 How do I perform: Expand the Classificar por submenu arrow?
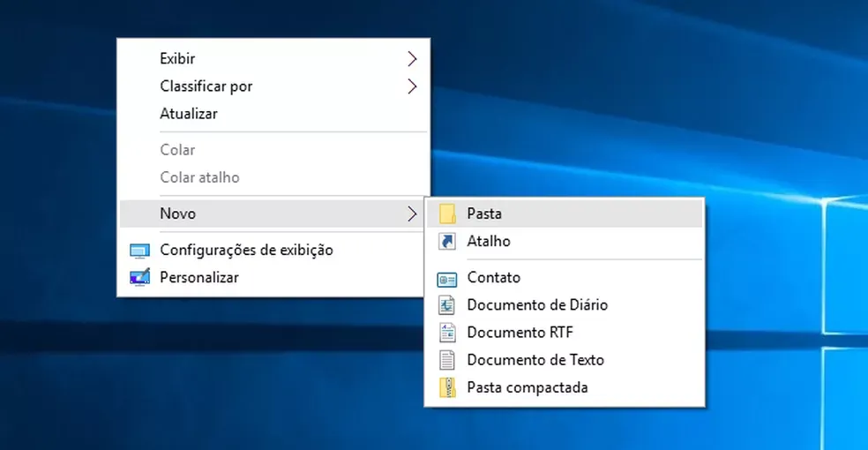(x=411, y=86)
